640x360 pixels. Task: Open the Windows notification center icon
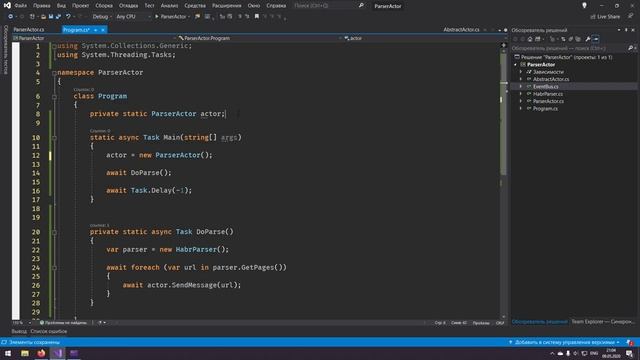pyautogui.click(x=629, y=353)
